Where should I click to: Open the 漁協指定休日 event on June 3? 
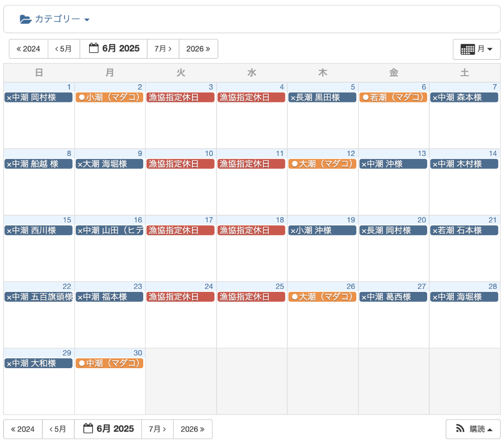coord(180,97)
